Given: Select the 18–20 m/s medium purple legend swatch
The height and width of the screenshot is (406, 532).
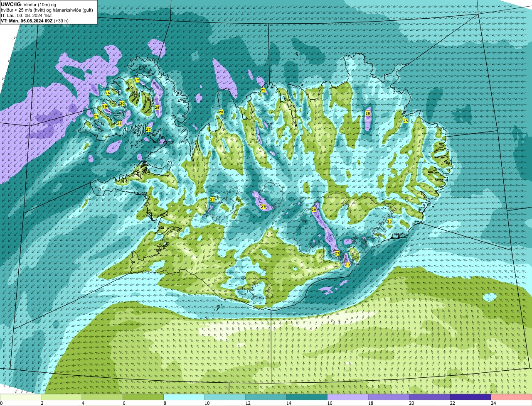Looking at the screenshot, I should [389, 397].
